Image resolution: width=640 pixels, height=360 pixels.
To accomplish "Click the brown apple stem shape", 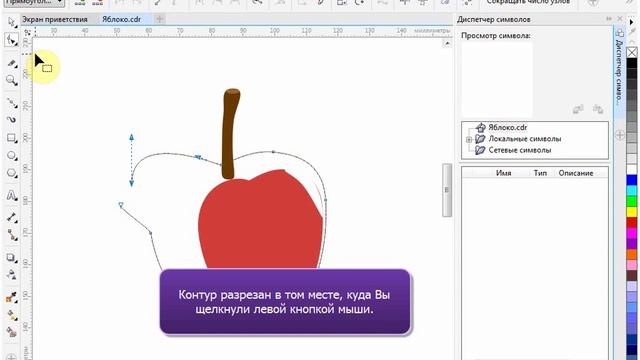I will pyautogui.click(x=231, y=134).
